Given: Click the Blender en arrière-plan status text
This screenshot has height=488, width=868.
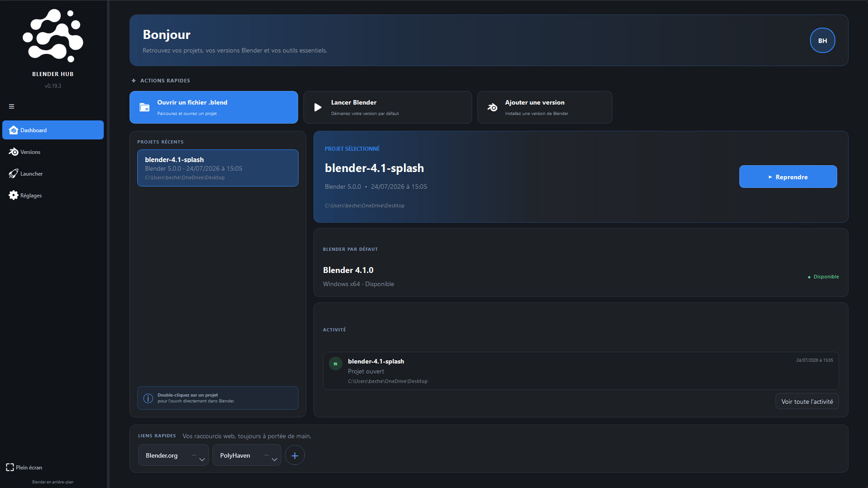Looking at the screenshot, I should click(x=53, y=482).
